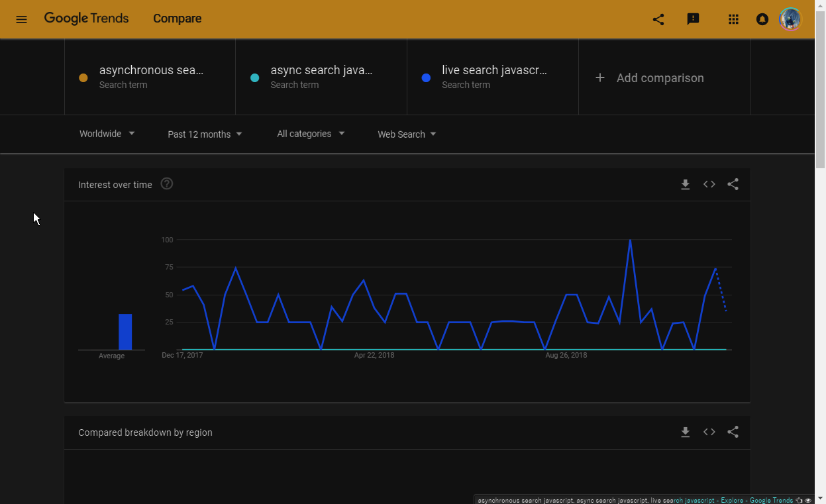Screen dimensions: 826x504
Task: Click the share icon in top header
Action: tap(658, 19)
